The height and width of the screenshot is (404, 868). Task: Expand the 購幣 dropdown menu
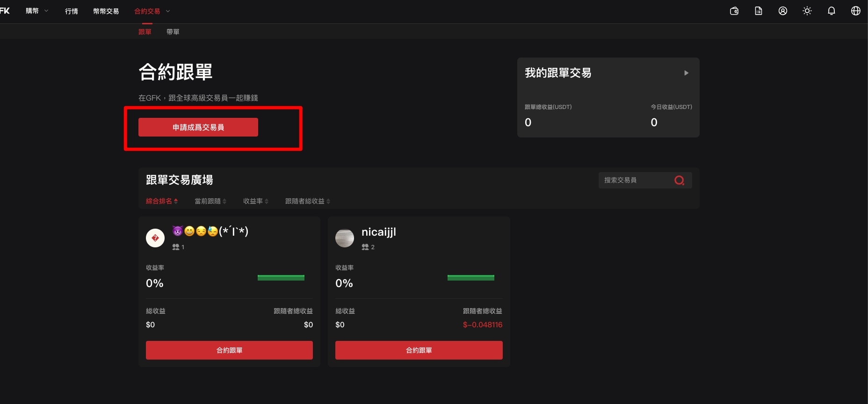tap(37, 11)
